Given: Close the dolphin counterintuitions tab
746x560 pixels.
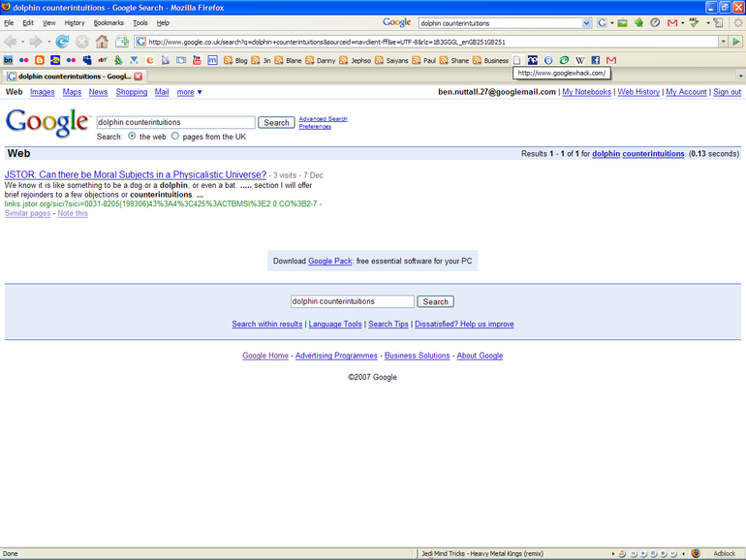Looking at the screenshot, I should pos(138,77).
